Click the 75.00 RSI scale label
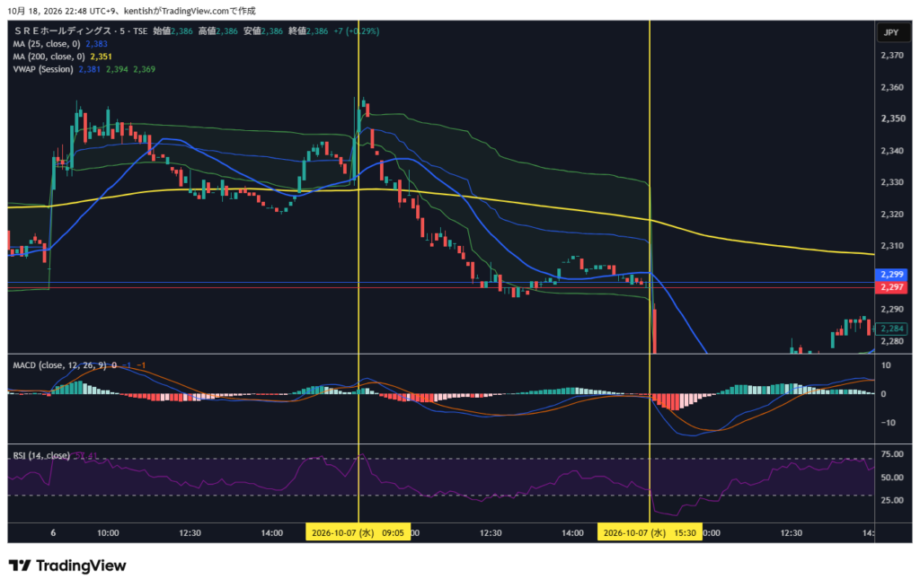Image resolution: width=920 pixels, height=588 pixels. [x=892, y=454]
